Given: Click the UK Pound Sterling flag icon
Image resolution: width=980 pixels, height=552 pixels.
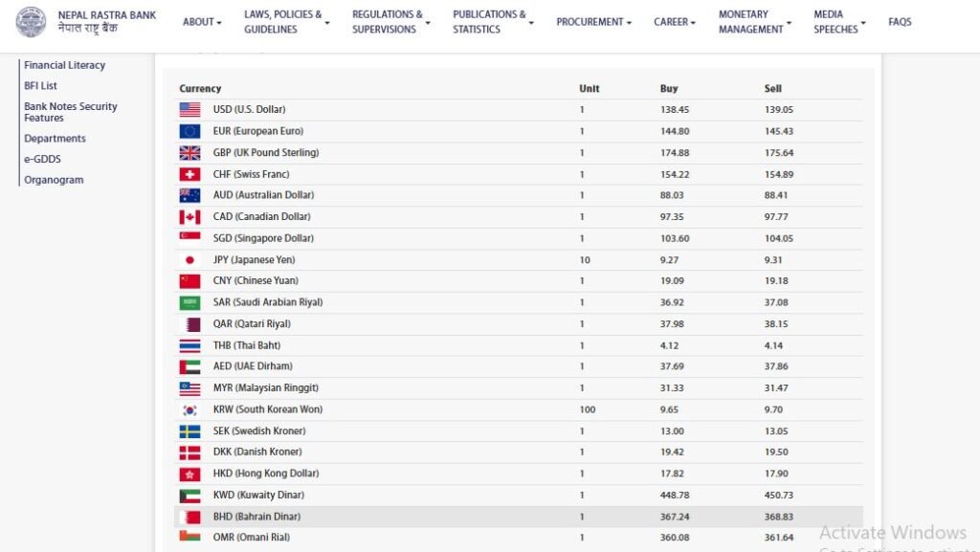Looking at the screenshot, I should click(189, 153).
